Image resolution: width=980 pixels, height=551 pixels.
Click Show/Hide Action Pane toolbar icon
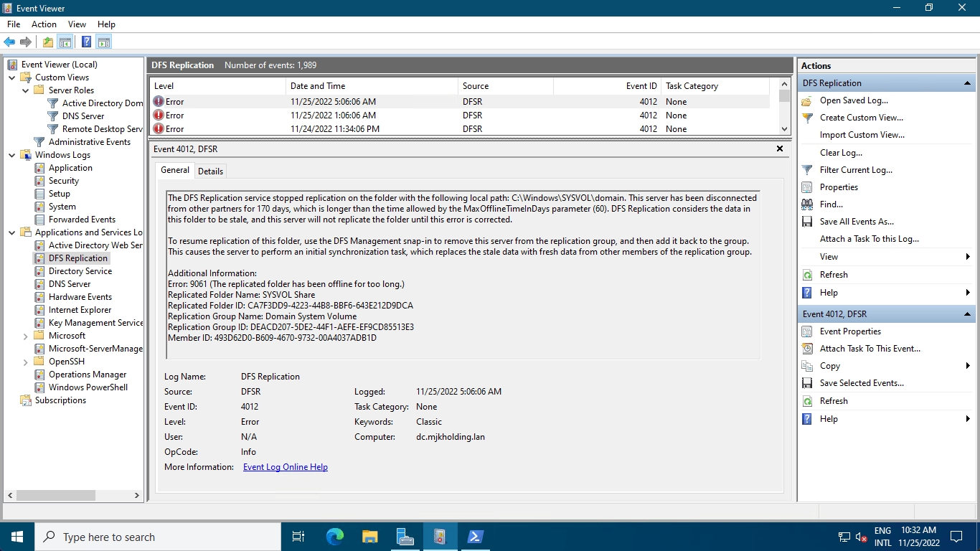104,42
